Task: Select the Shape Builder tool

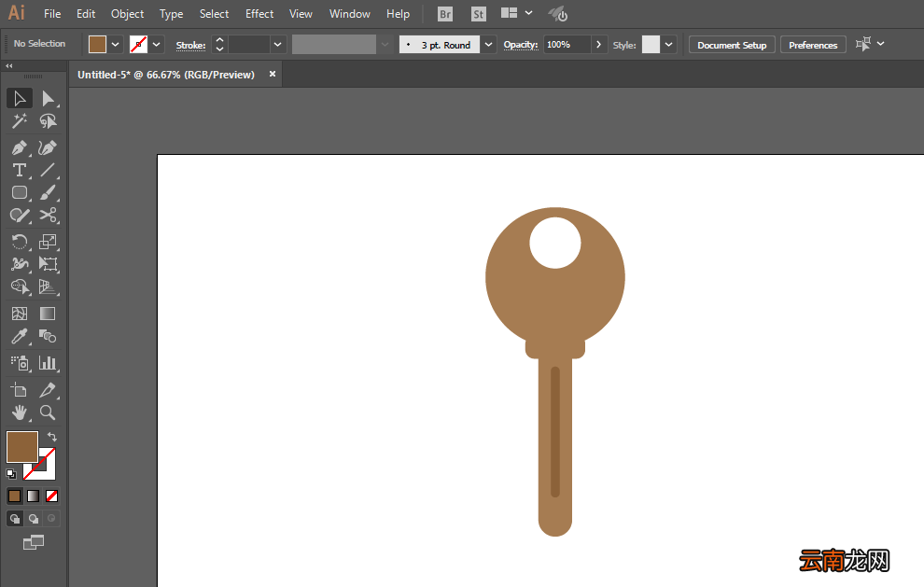Action: tap(20, 287)
